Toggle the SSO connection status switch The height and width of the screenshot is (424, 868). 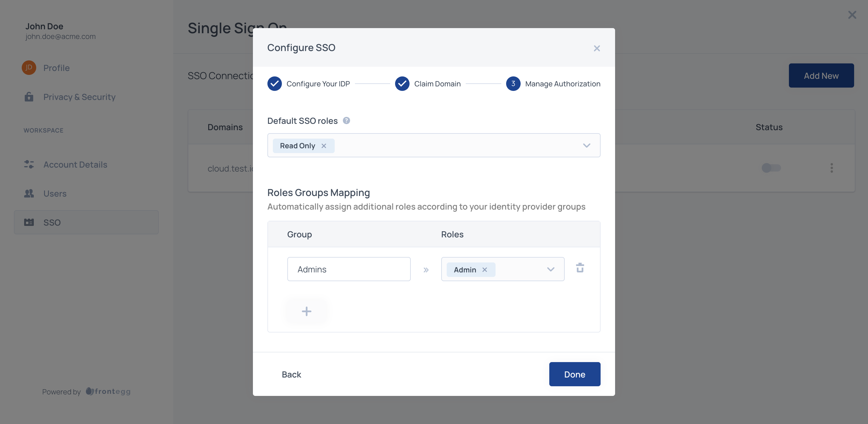click(x=771, y=168)
